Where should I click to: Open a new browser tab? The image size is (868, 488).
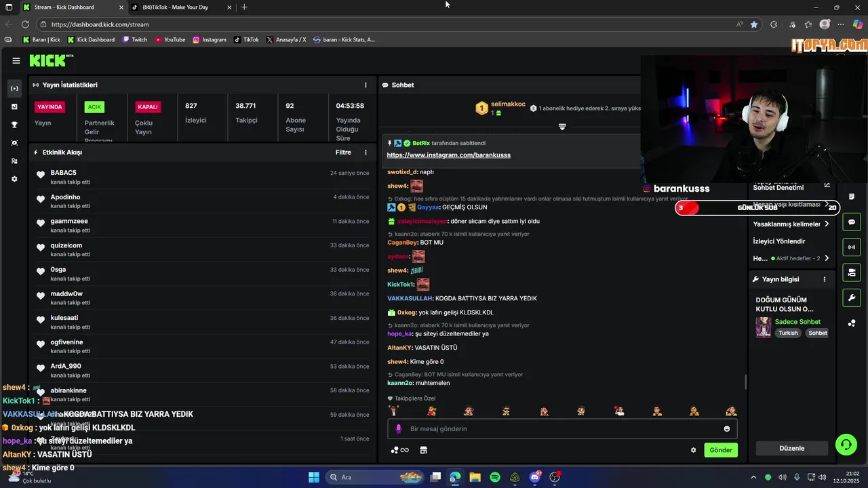[x=244, y=7]
